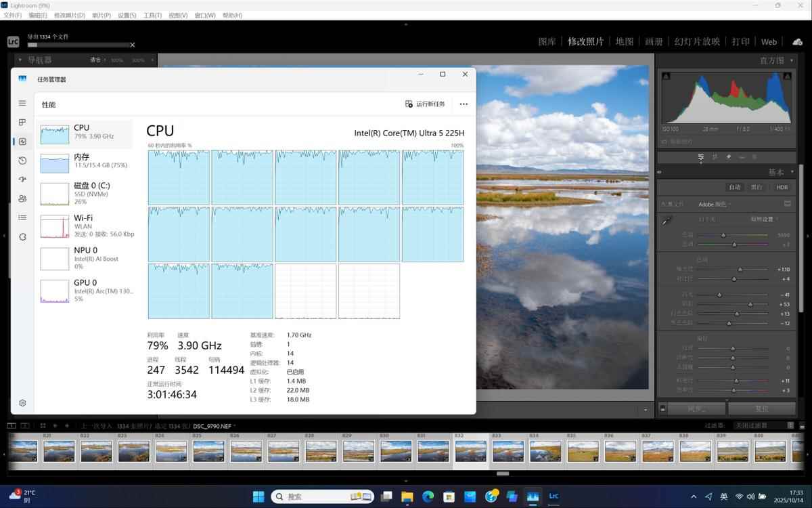Select the white balance eyedropper tool
The height and width of the screenshot is (508, 812).
(667, 220)
